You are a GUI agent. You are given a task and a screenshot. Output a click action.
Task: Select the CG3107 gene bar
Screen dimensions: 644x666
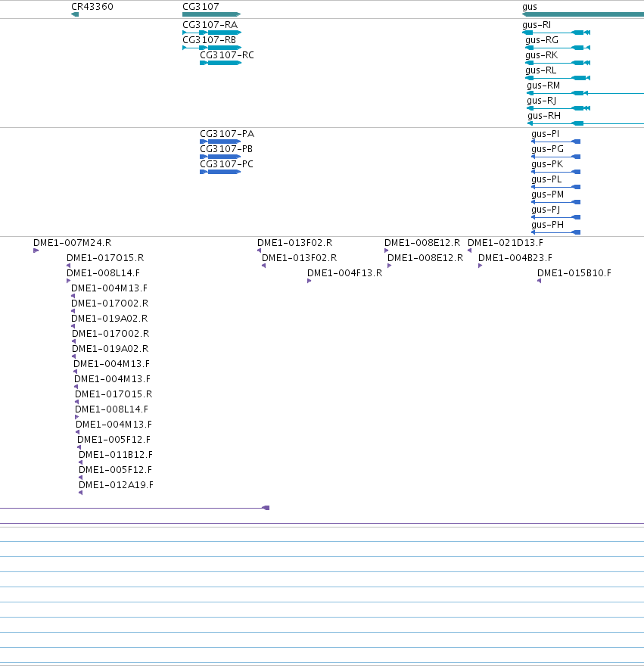212,14
